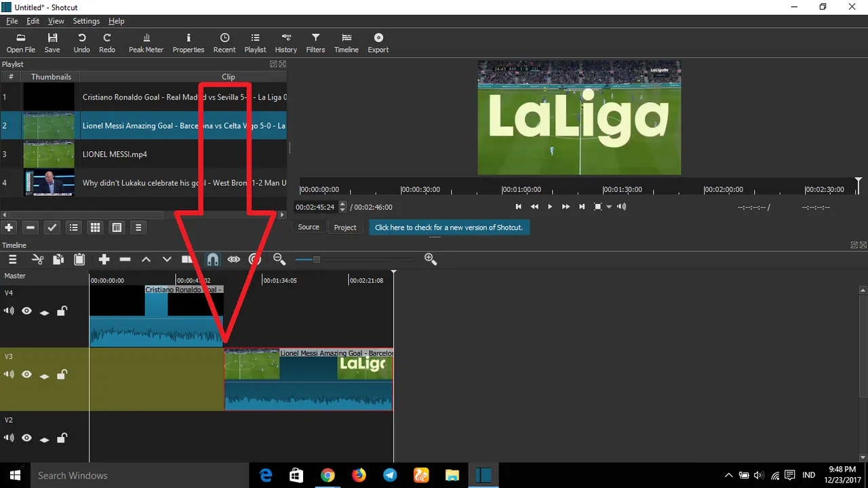Remove selected playlist item with minus button
This screenshot has width=868, height=488.
(31, 228)
